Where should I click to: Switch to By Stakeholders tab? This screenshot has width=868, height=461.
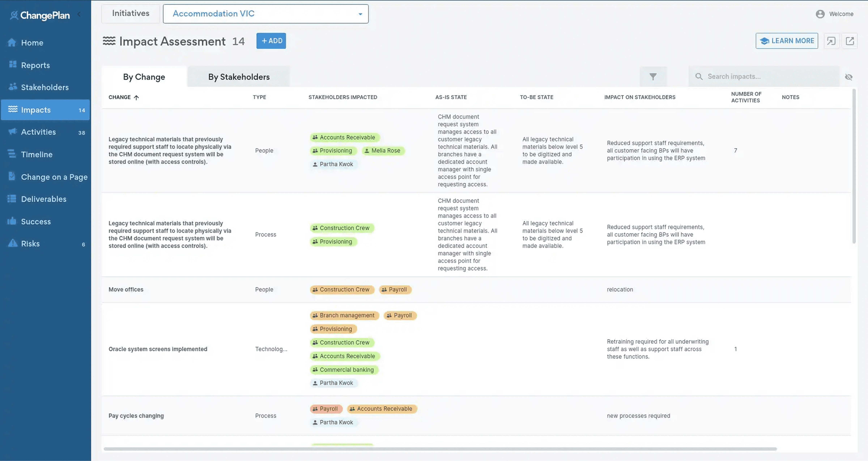[x=239, y=77]
